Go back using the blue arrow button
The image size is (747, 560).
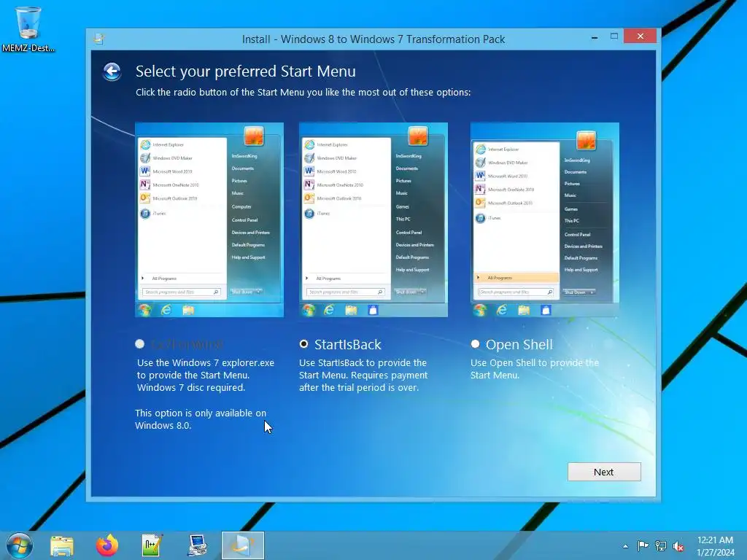[112, 72]
